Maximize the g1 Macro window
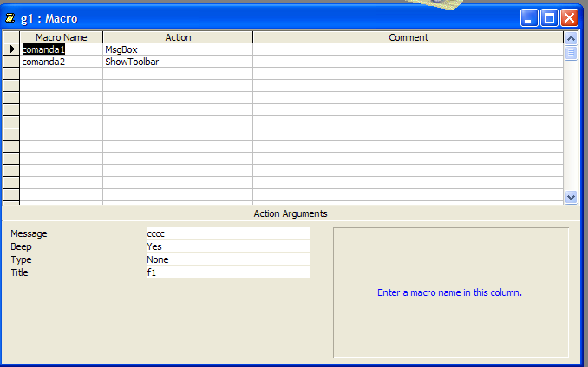Screen dimensions: 588x367 (549, 17)
